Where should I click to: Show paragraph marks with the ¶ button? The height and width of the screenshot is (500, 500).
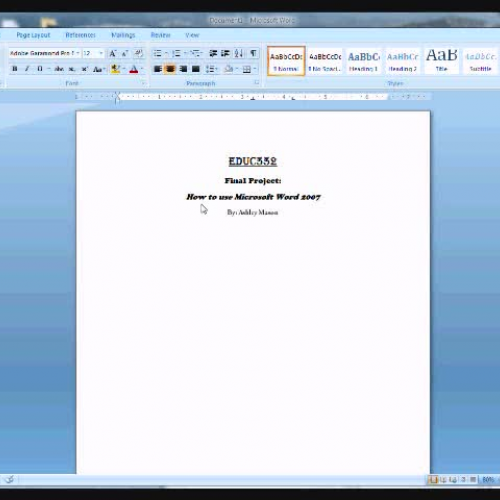(253, 53)
